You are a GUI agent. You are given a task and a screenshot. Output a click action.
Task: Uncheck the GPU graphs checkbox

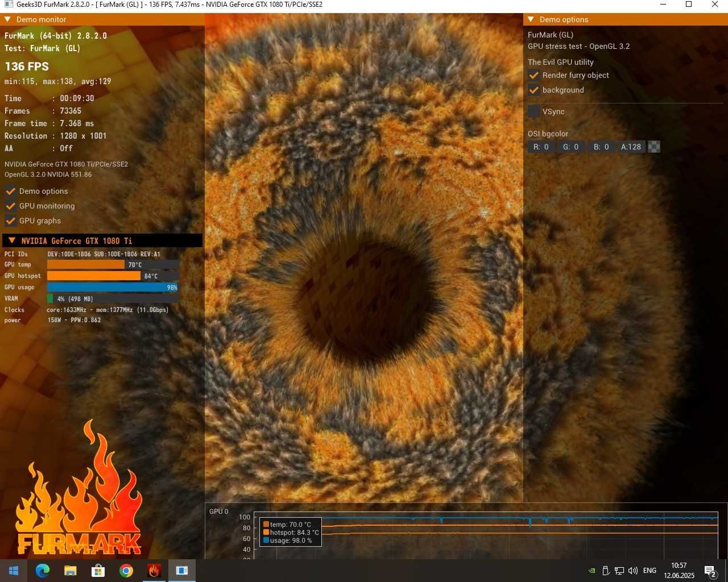coord(10,221)
